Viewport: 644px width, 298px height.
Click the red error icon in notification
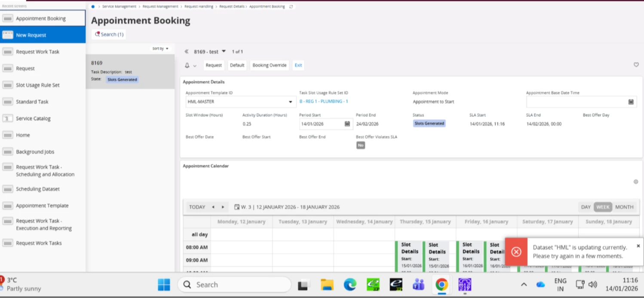click(516, 252)
